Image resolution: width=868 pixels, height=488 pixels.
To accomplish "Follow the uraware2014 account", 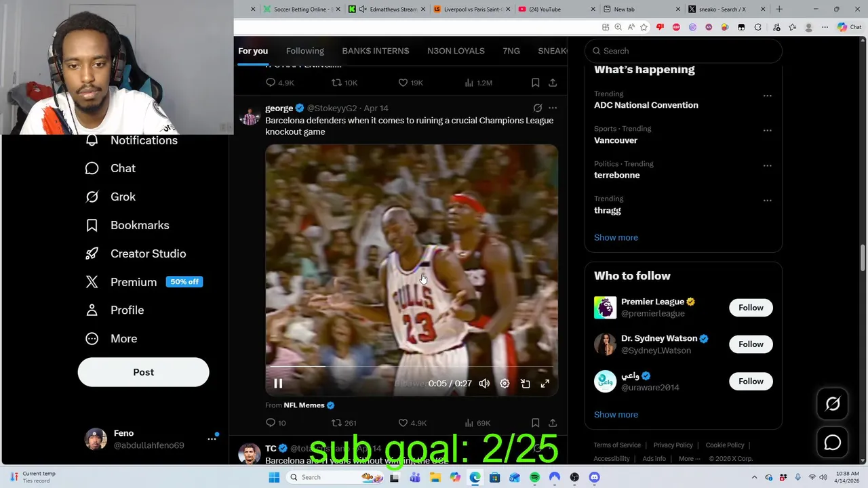I will click(751, 382).
